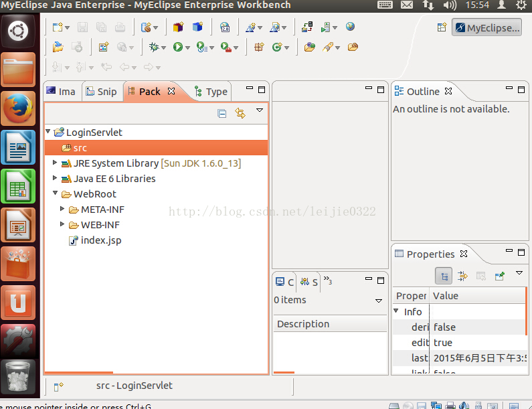Click the Description column header
The image size is (532, 409).
pyautogui.click(x=330, y=324)
